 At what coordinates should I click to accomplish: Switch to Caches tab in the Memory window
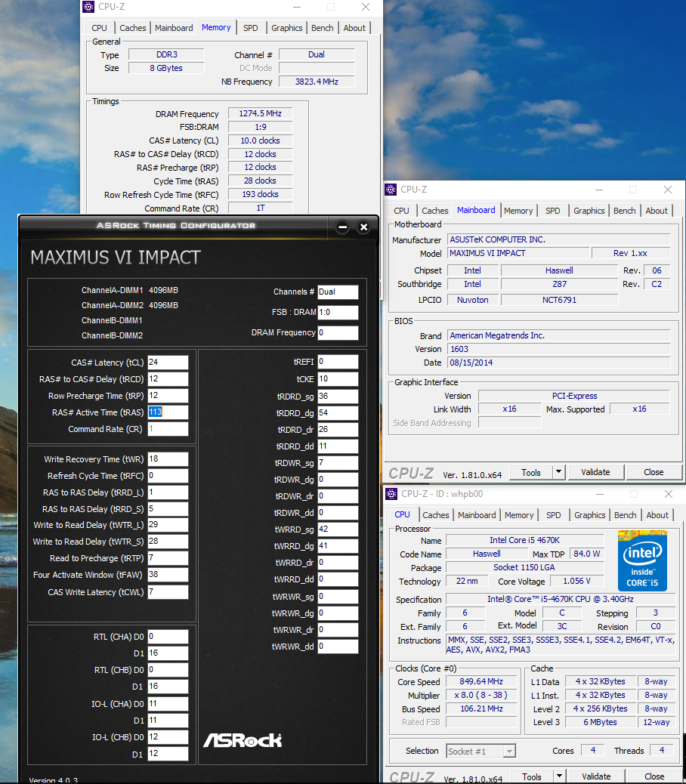tap(133, 28)
